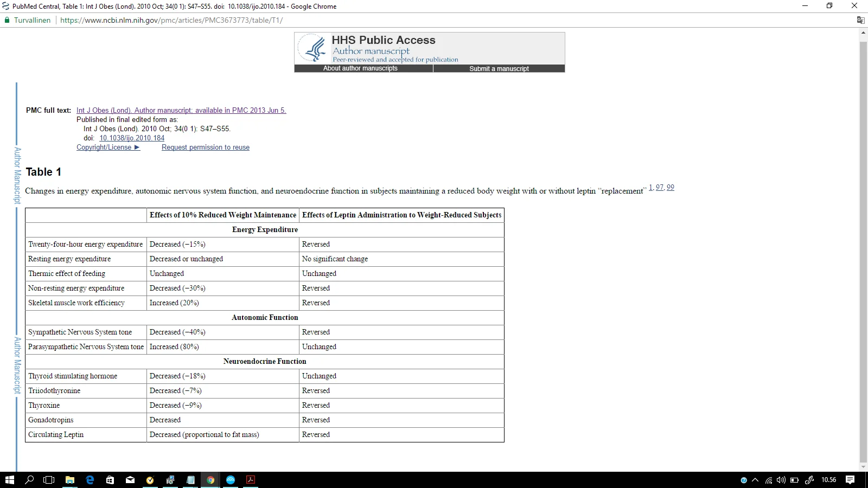Expand the Copyright/License disclosure
The width and height of the screenshot is (868, 488).
tap(108, 147)
